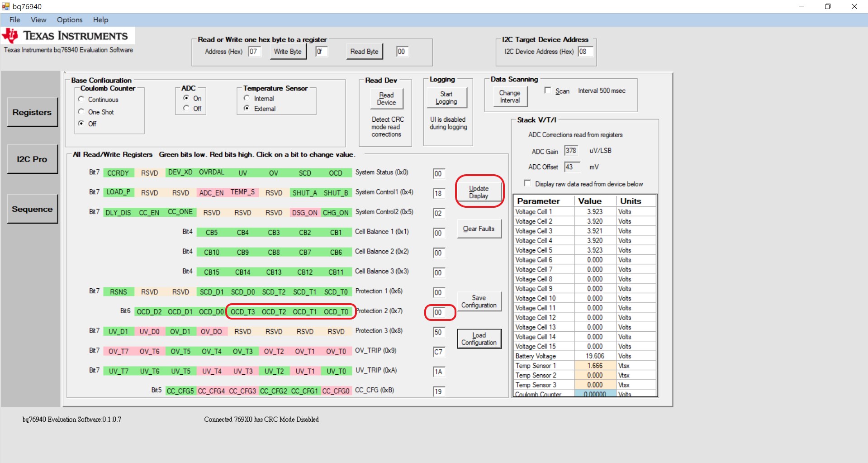
Task: Click the Read Device button
Action: point(386,99)
